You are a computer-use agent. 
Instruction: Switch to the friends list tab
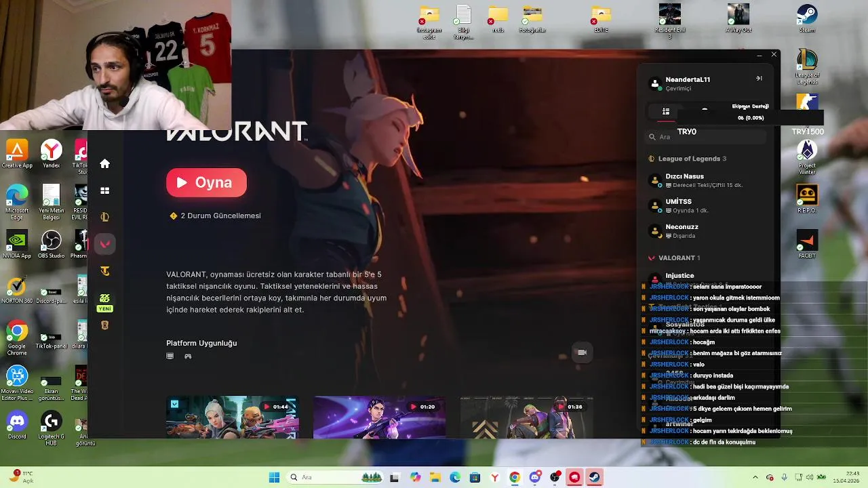tap(666, 111)
